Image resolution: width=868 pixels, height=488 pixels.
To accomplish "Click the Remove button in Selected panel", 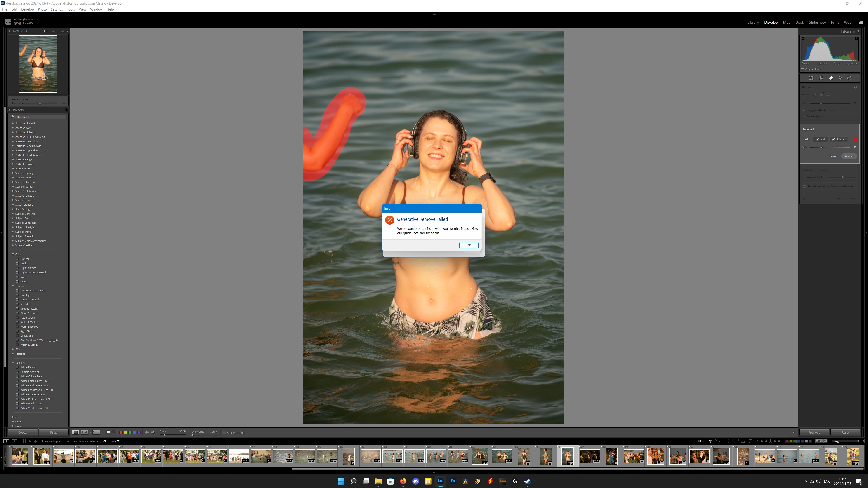I will [849, 156].
